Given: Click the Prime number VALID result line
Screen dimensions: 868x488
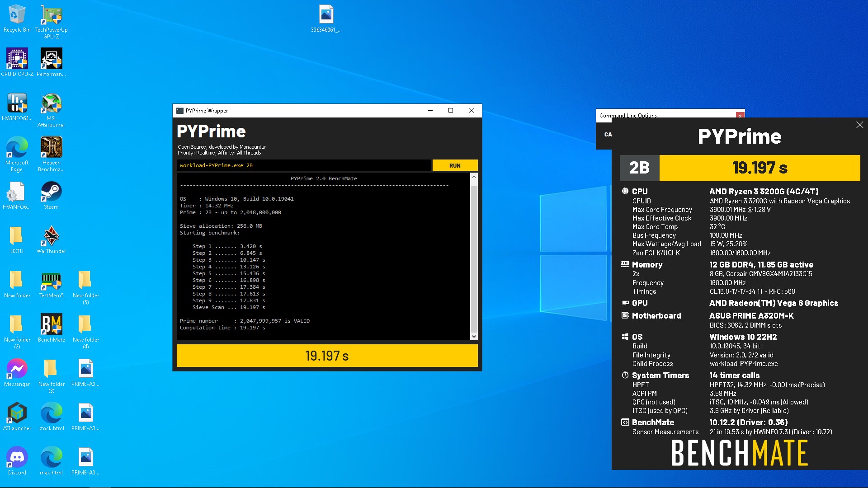Looking at the screenshot, I should [x=245, y=321].
